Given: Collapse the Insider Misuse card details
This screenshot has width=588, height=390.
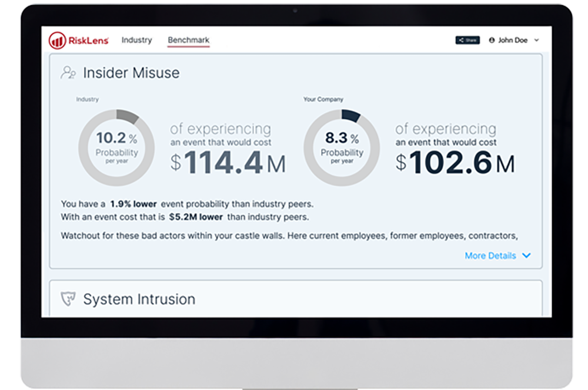Looking at the screenshot, I should (497, 255).
